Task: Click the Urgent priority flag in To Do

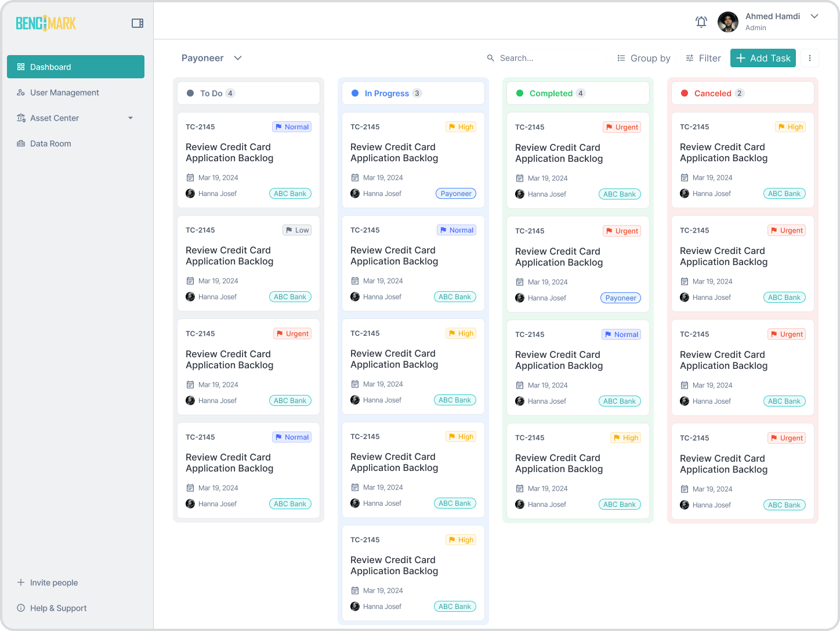Action: tap(292, 333)
